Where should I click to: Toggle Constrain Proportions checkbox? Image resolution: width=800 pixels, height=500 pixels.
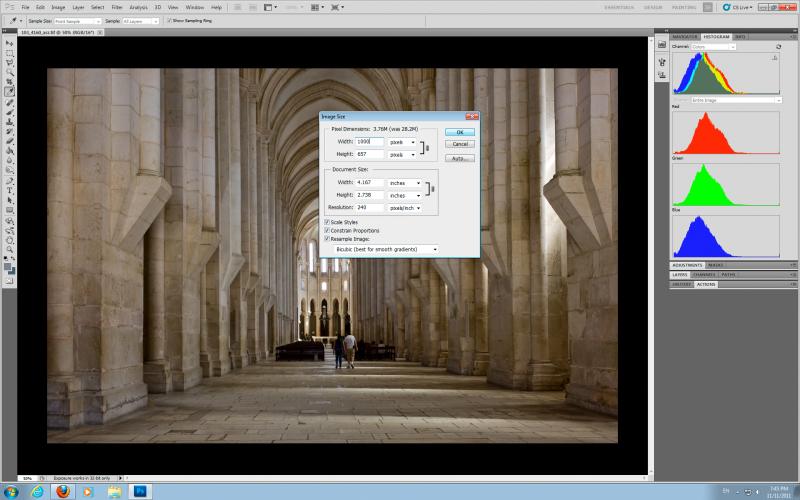coord(327,231)
